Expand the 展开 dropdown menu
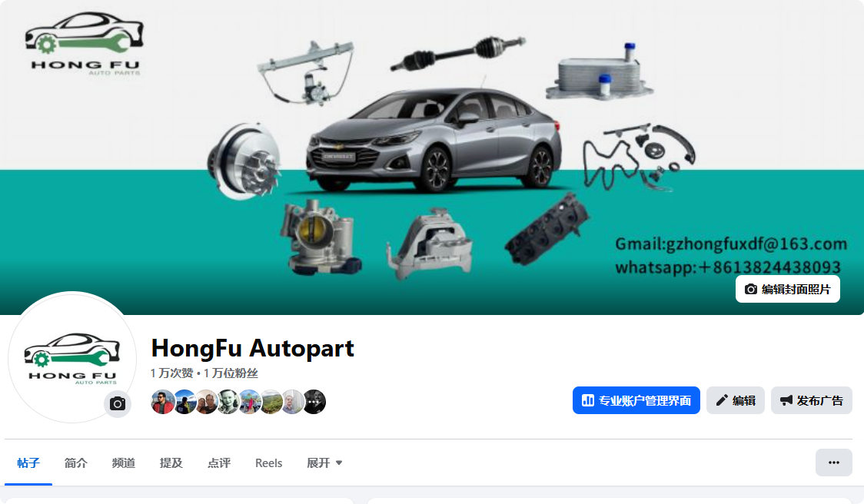864x504 pixels. (324, 463)
